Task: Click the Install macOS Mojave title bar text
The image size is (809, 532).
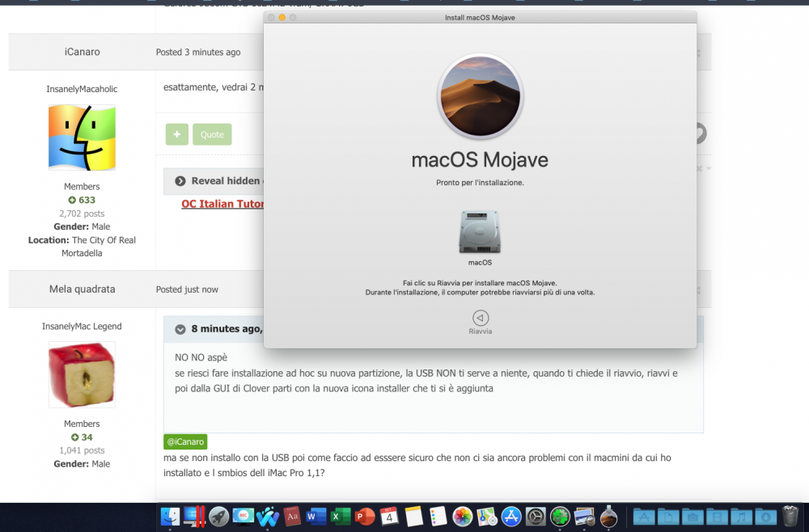Action: click(480, 18)
